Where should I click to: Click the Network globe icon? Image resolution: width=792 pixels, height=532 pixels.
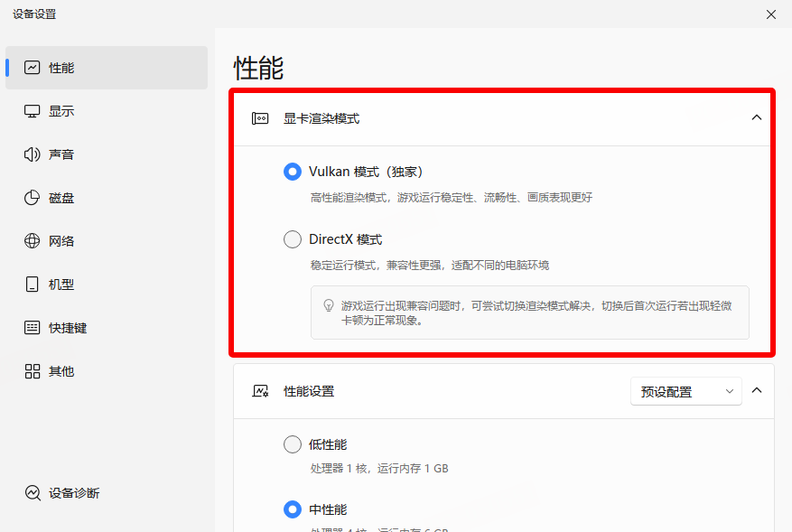(33, 241)
